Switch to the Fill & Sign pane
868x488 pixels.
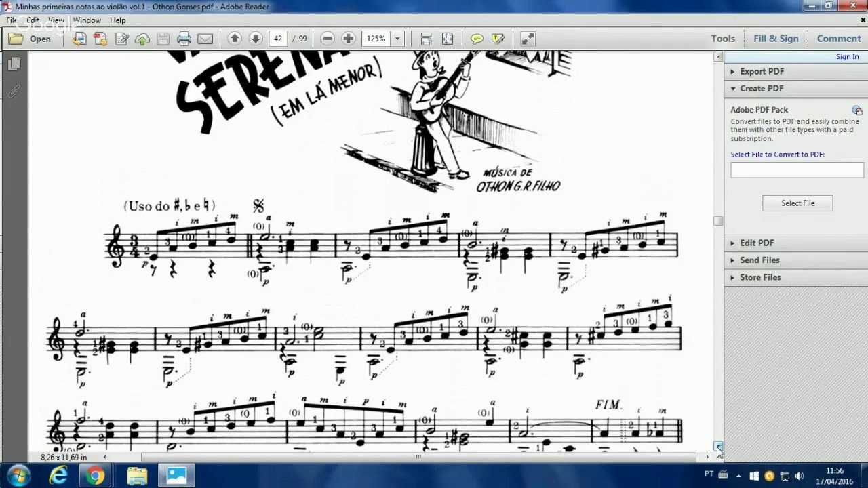pyautogui.click(x=776, y=39)
